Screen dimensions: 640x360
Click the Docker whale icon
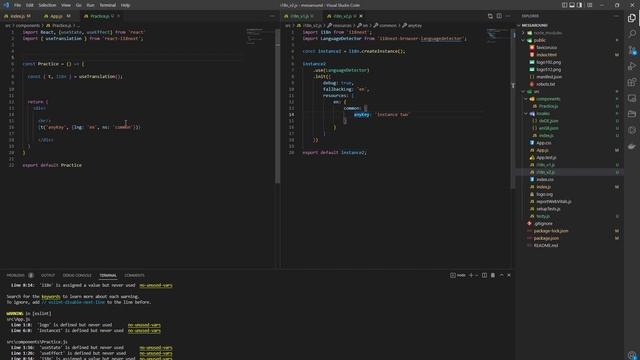pyautogui.click(x=632, y=146)
